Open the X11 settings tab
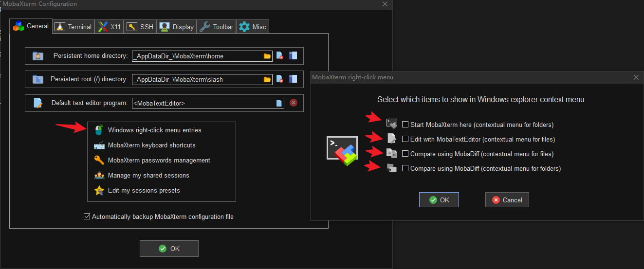 109,27
